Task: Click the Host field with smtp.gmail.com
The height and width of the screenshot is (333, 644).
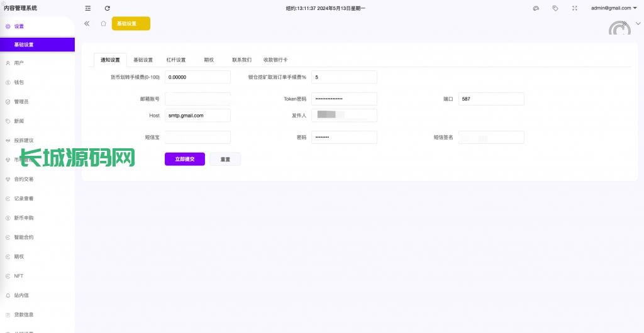Action: (x=197, y=116)
